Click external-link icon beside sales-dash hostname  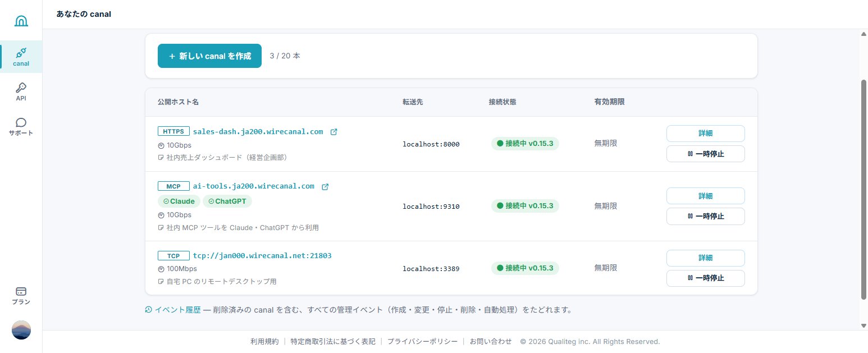[x=334, y=132]
